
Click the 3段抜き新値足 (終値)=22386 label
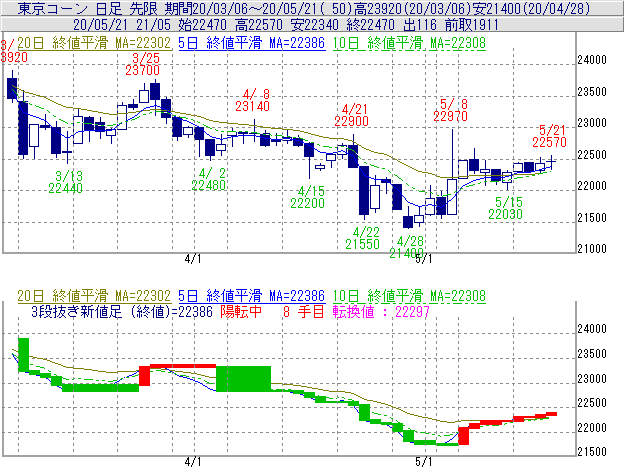point(122,312)
